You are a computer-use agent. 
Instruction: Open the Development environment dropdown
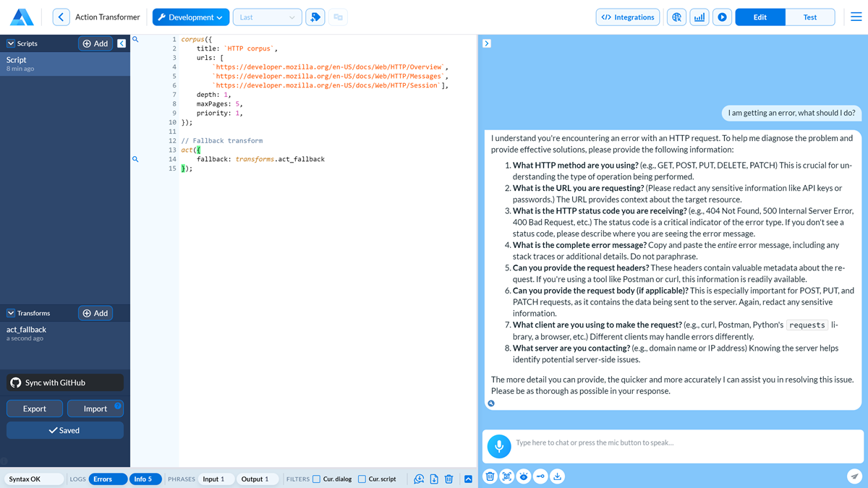pos(191,17)
